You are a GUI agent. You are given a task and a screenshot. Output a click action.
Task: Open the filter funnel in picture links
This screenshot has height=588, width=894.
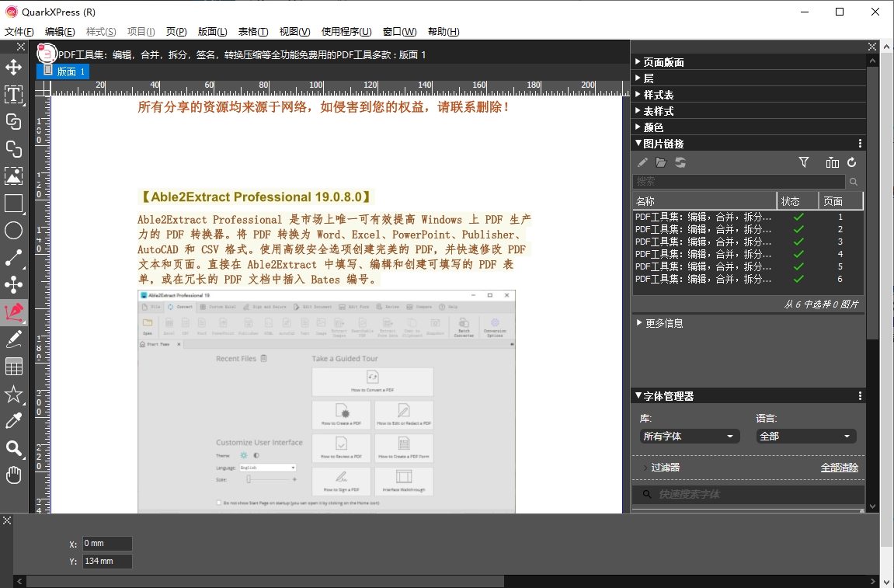804,162
